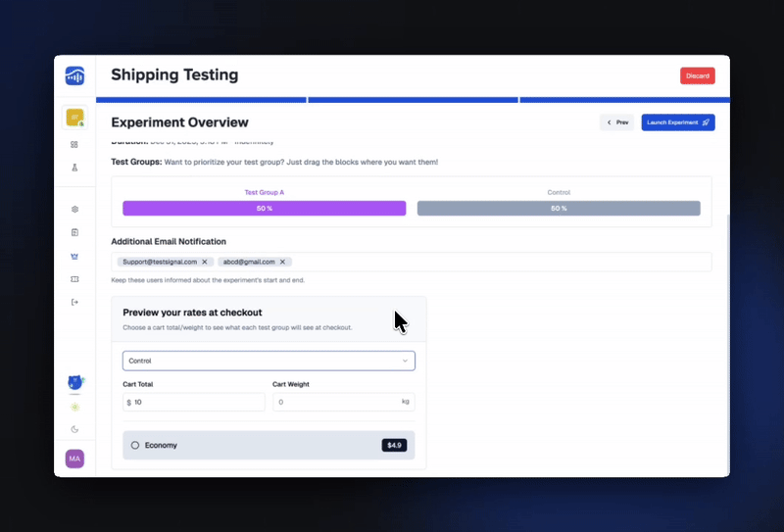Open the yellow store switcher tile

[74, 118]
